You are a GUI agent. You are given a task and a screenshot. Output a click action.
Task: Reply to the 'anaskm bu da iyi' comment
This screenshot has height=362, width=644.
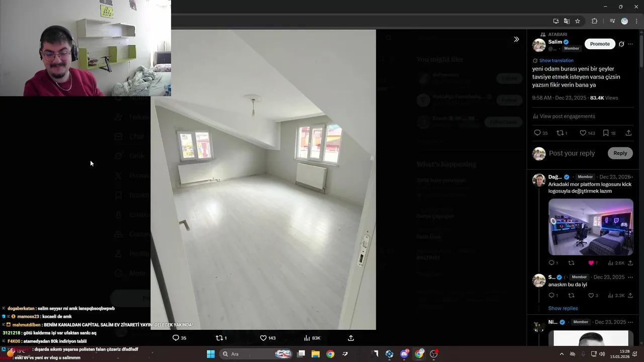pos(553,296)
